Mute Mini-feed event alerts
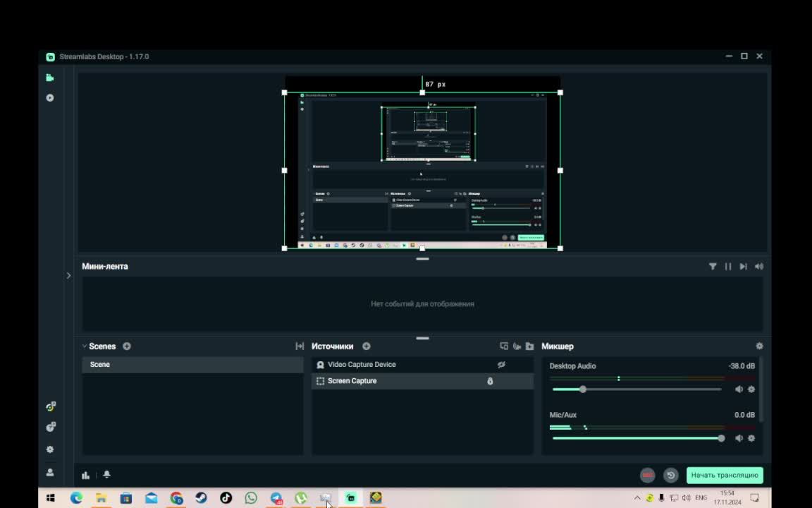The image size is (812, 508). point(758,267)
